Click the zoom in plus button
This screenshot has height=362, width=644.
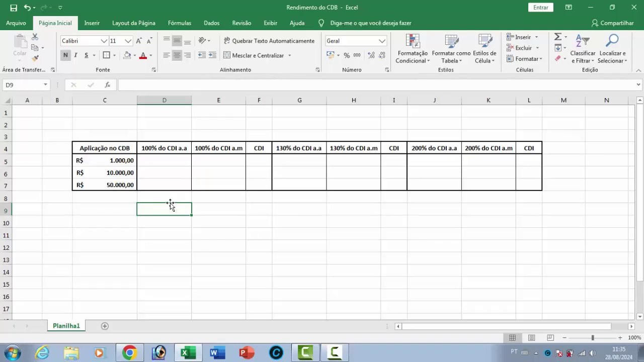(x=620, y=338)
